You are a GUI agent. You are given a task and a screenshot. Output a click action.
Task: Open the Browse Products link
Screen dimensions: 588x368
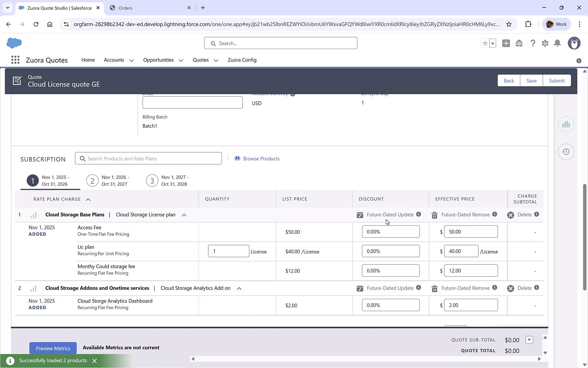(x=261, y=158)
